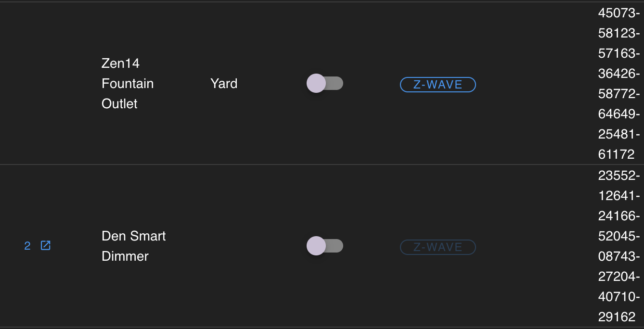Click the dimmed Z-WAVE chip for Den Smart Dimmer

coord(438,247)
